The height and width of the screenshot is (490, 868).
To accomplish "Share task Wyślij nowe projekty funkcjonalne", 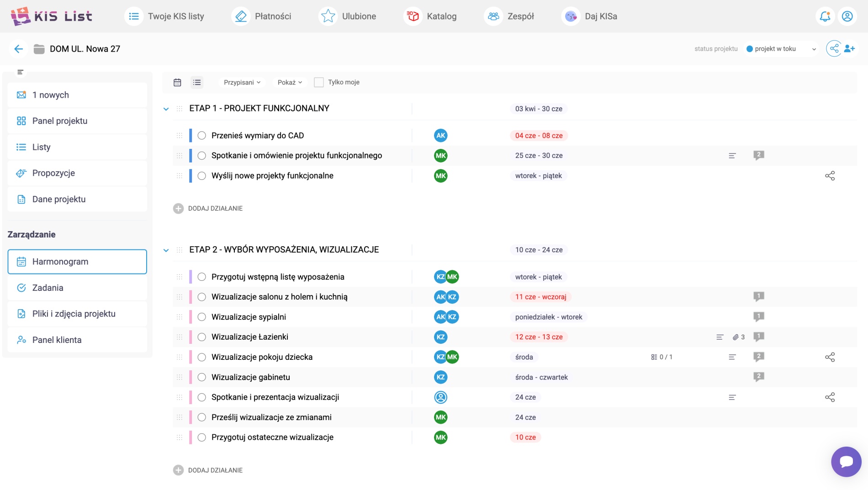I will [830, 176].
